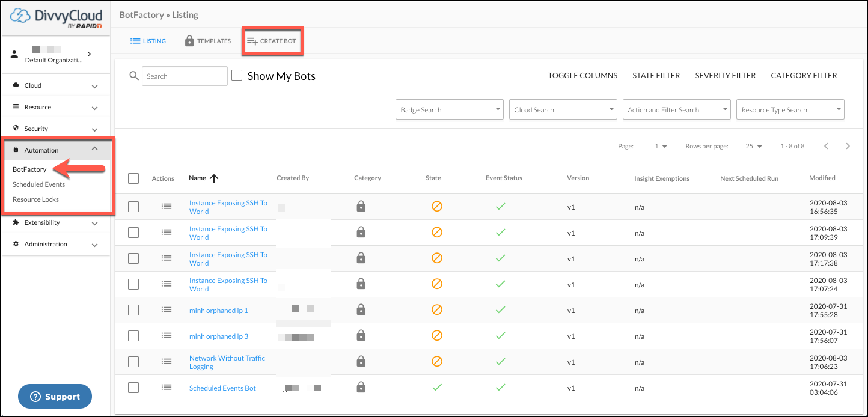868x417 pixels.
Task: Click the Support button
Action: coord(55,397)
